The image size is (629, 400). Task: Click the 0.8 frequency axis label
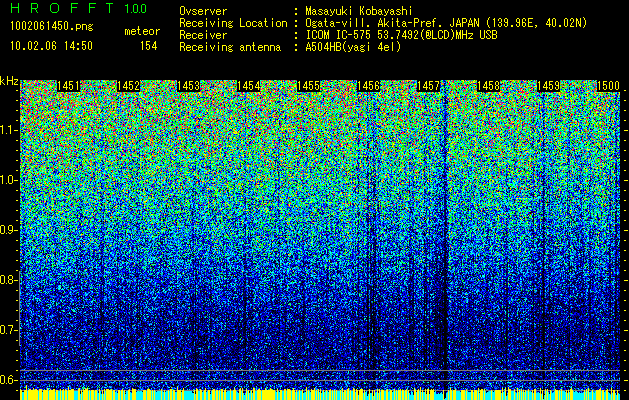[x=8, y=280]
